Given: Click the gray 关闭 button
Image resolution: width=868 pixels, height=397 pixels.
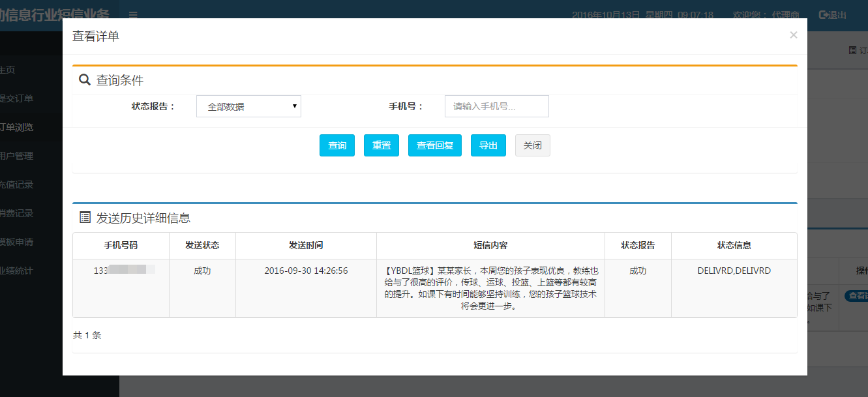Looking at the screenshot, I should (532, 145).
